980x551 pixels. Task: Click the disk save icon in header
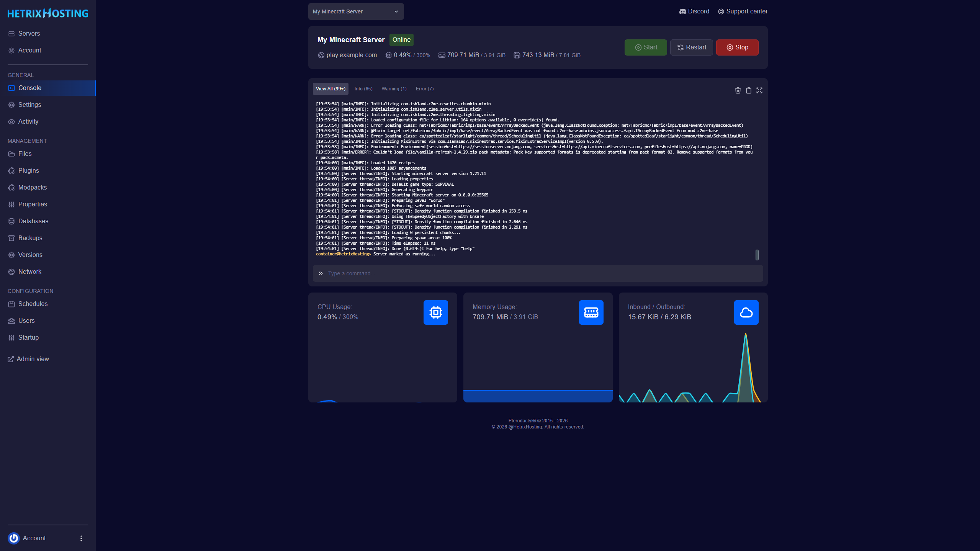pos(517,55)
